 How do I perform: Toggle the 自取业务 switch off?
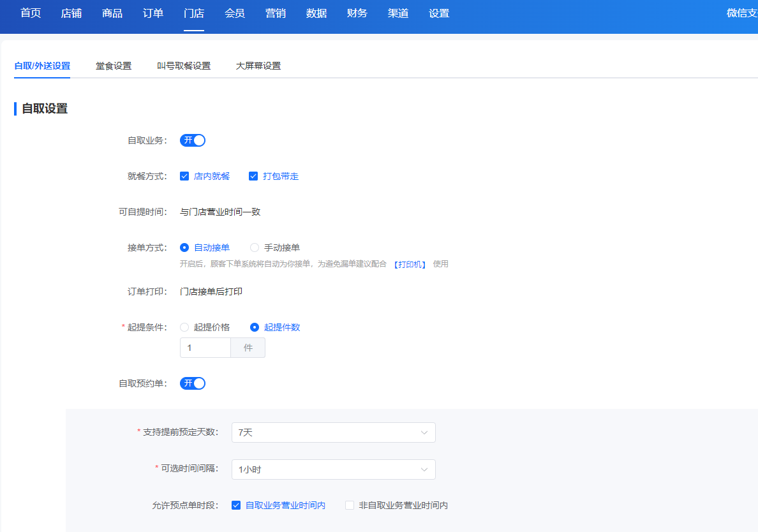click(x=193, y=140)
